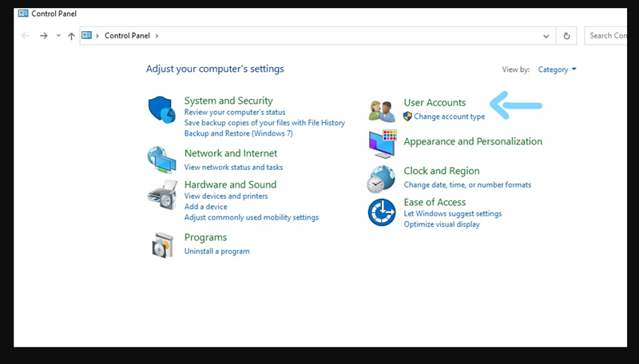Click the Clock and Region icon
Screen dimensions: 639x364
click(x=382, y=179)
